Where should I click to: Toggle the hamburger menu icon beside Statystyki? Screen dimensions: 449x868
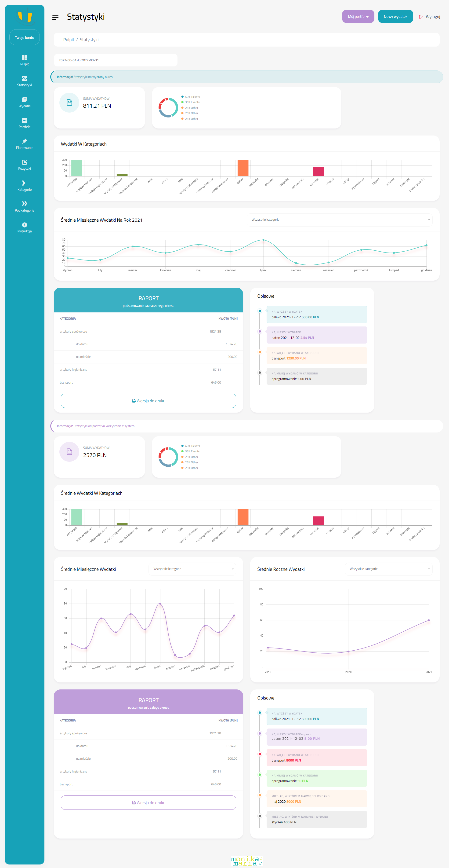(55, 17)
